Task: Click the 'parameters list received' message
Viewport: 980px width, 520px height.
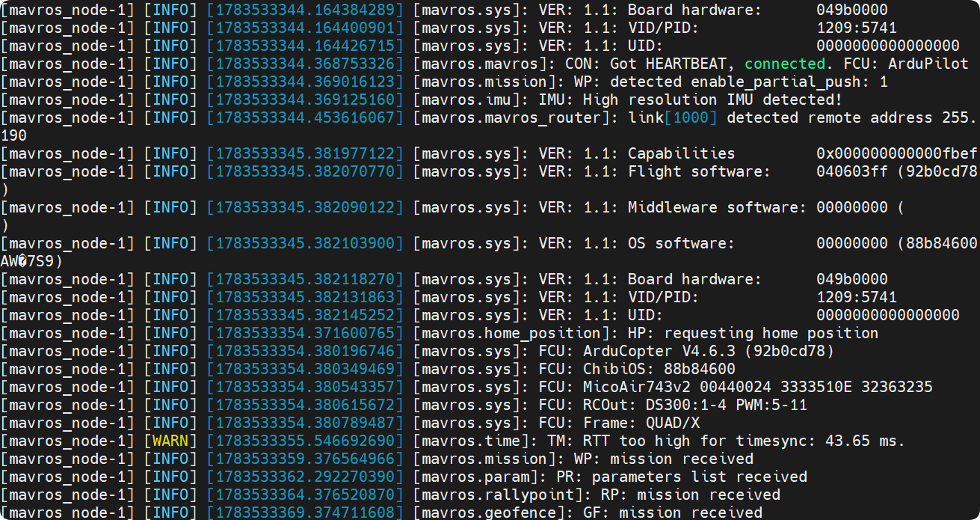Action: click(700, 477)
